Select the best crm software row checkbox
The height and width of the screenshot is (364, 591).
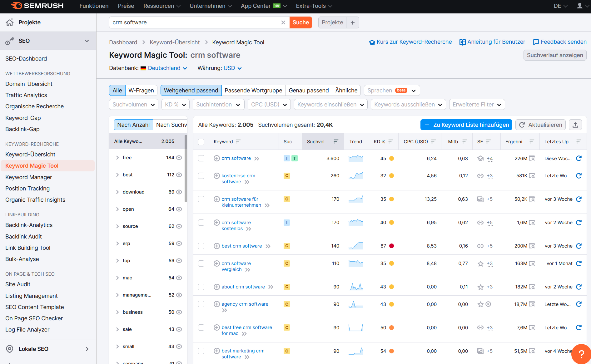point(201,246)
